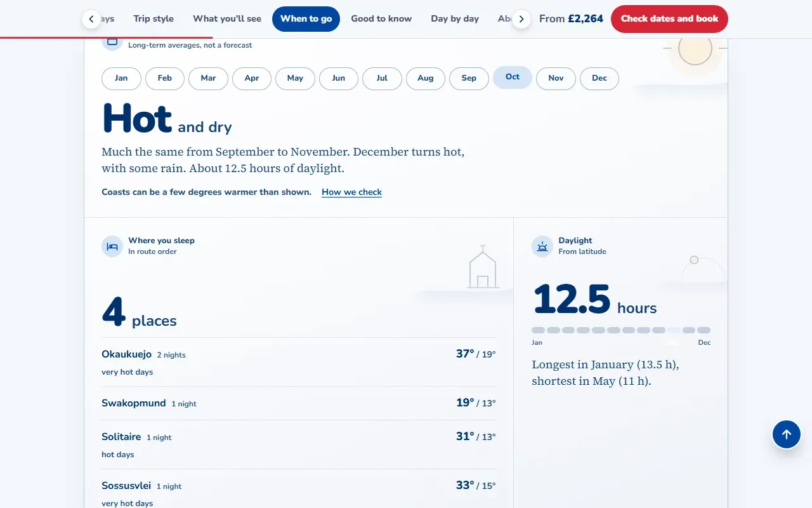
Task: Click the sunrise icon beside Daylight
Action: (542, 246)
